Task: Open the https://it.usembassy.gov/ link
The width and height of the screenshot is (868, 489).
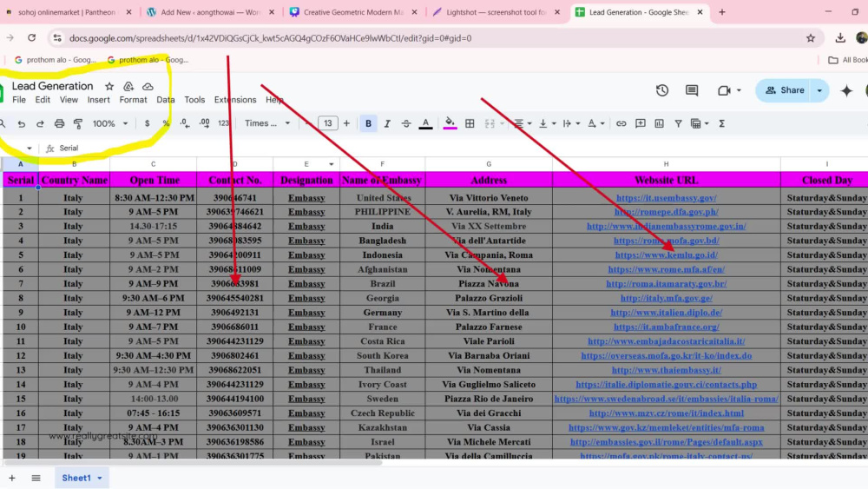Action: [666, 198]
